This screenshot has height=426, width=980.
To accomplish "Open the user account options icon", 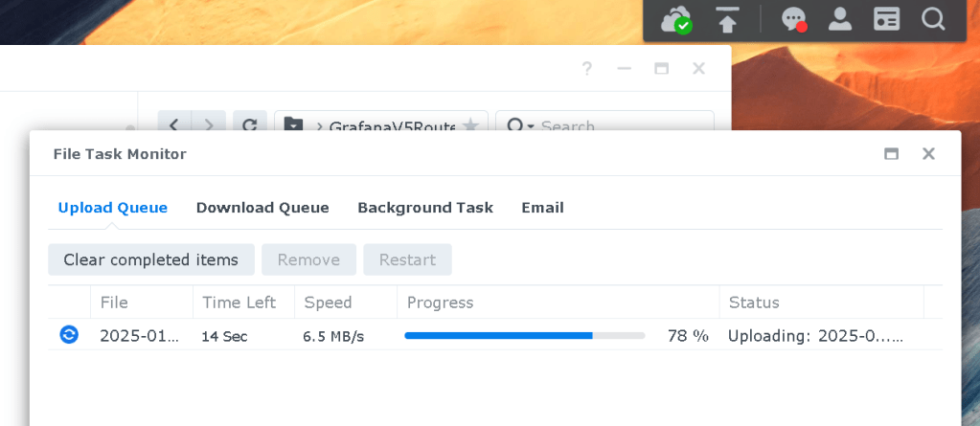I will click(x=840, y=20).
